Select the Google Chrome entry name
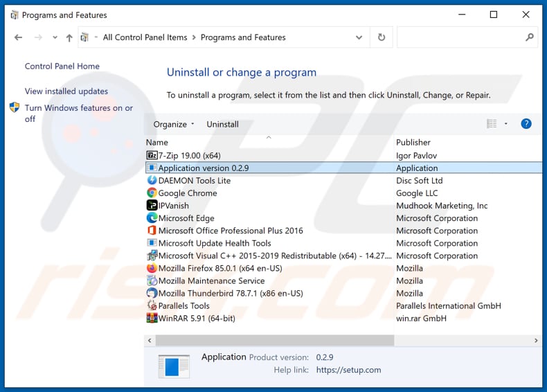The width and height of the screenshot is (547, 392). (x=188, y=193)
